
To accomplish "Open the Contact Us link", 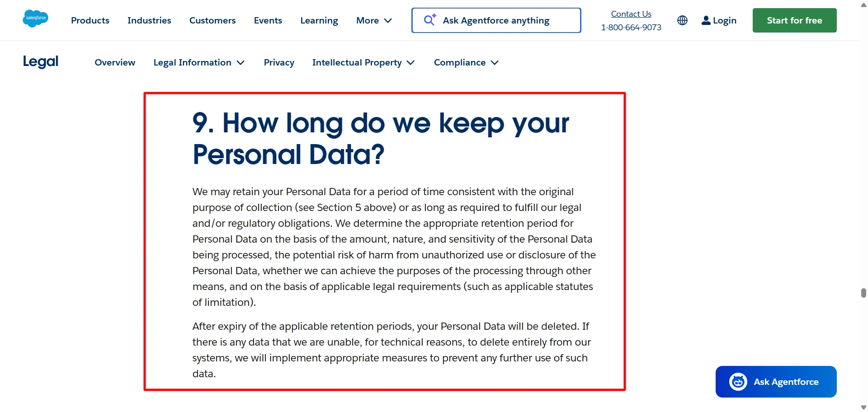I will tap(631, 14).
